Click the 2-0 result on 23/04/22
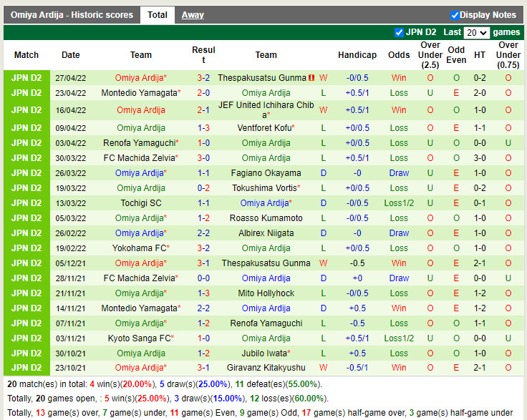The image size is (527, 420). pos(203,93)
